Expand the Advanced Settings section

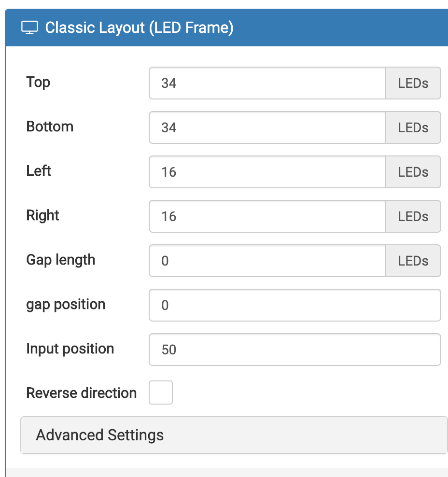click(x=234, y=435)
